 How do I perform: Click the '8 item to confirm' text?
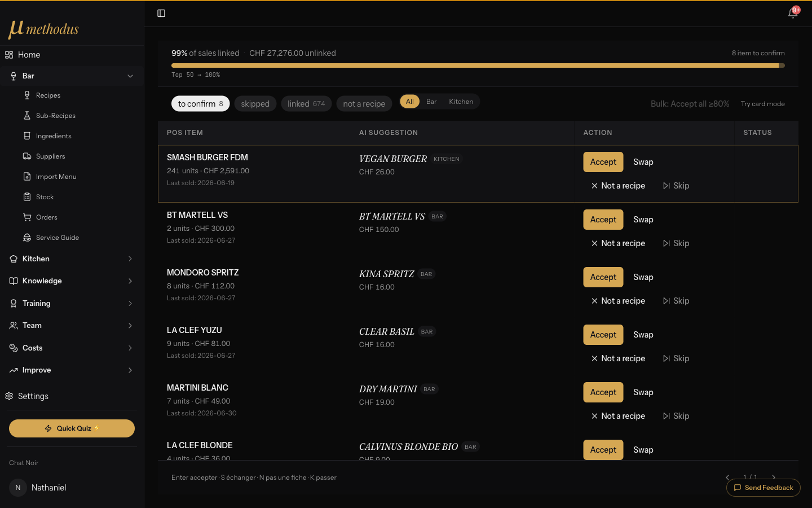tap(758, 53)
